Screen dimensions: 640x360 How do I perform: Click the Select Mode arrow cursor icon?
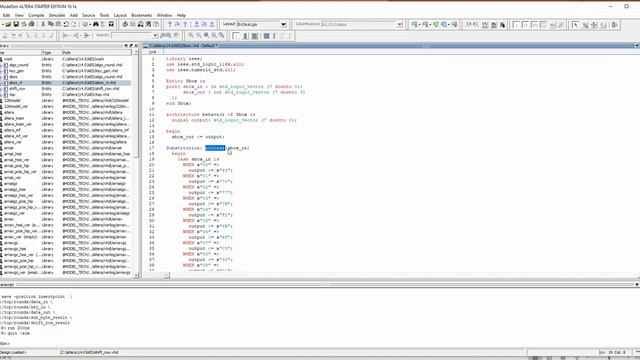pos(576,25)
